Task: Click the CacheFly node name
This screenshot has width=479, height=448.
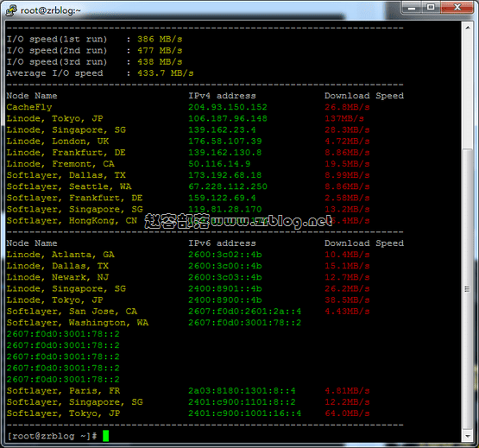Action: tap(29, 107)
